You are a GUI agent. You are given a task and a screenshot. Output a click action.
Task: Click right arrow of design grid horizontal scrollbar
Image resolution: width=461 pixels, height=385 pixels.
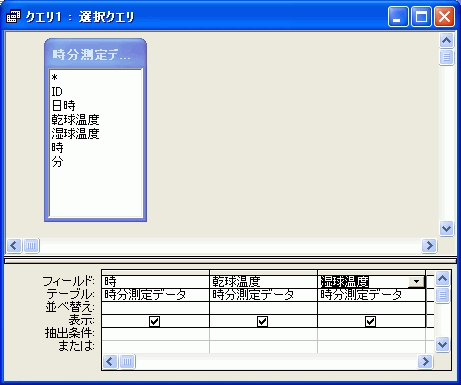click(425, 361)
